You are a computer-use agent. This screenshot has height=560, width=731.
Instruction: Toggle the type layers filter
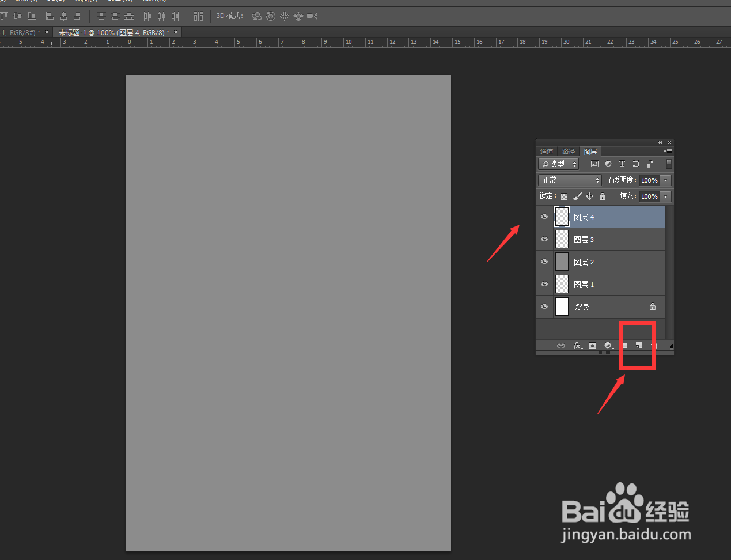622,164
